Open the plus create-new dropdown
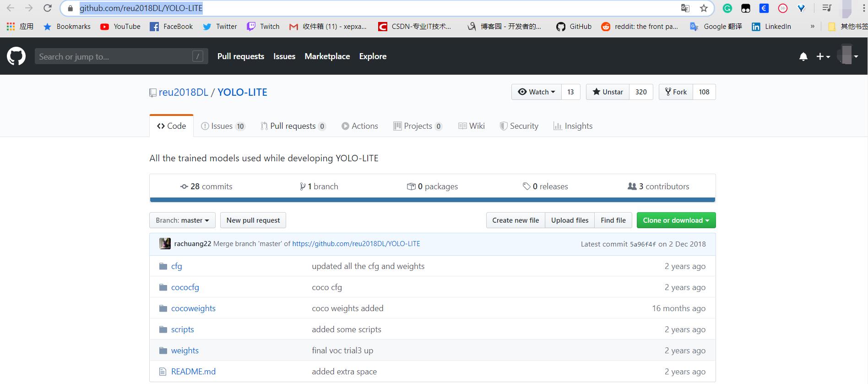The height and width of the screenshot is (384, 868). point(823,56)
